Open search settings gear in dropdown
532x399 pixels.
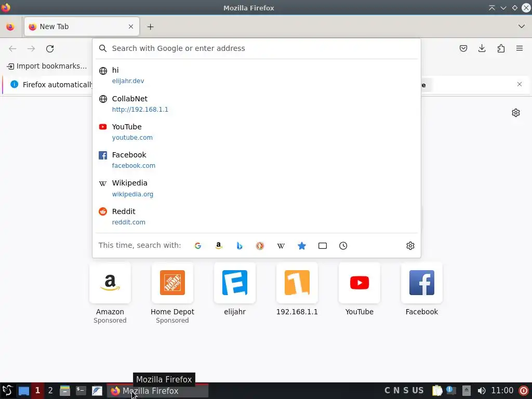(410, 246)
